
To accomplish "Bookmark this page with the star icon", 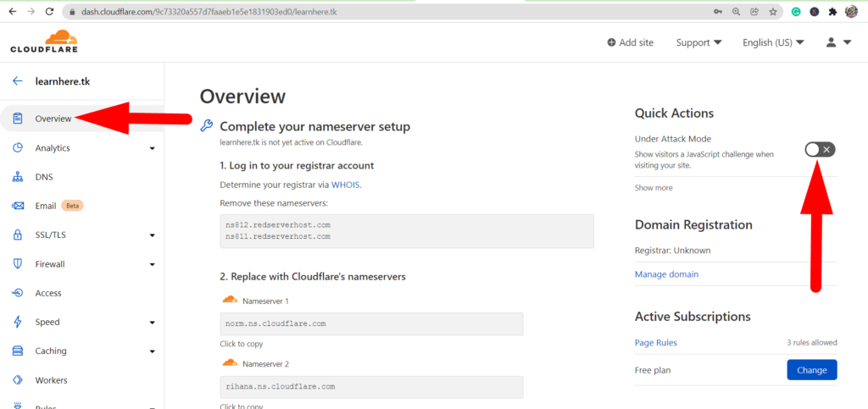I will tap(773, 12).
